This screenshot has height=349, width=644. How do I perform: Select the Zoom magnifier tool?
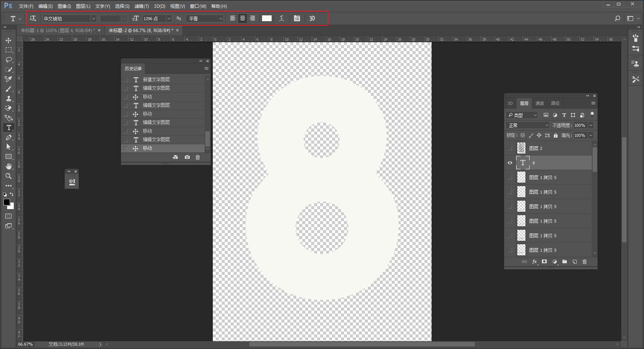tap(9, 176)
